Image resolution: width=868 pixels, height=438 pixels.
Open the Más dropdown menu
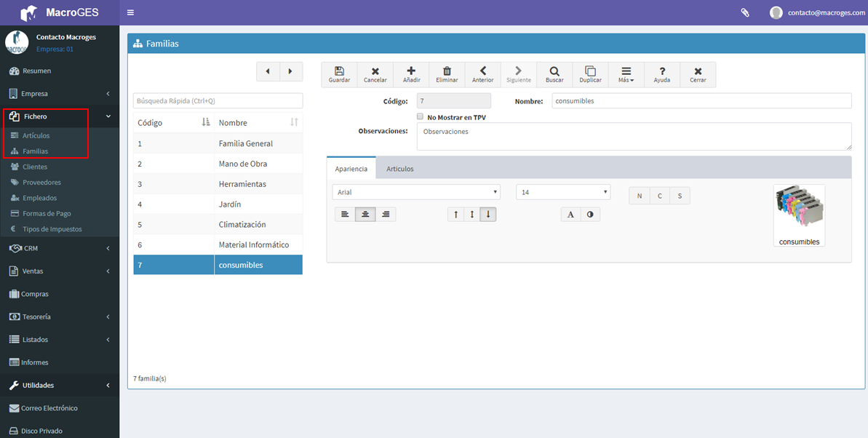(626, 75)
